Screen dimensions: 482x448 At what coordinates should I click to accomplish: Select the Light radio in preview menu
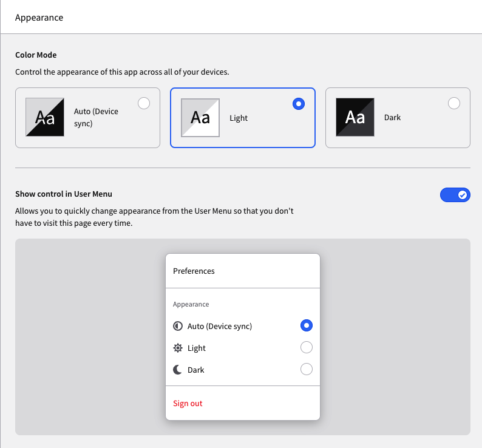pos(307,347)
